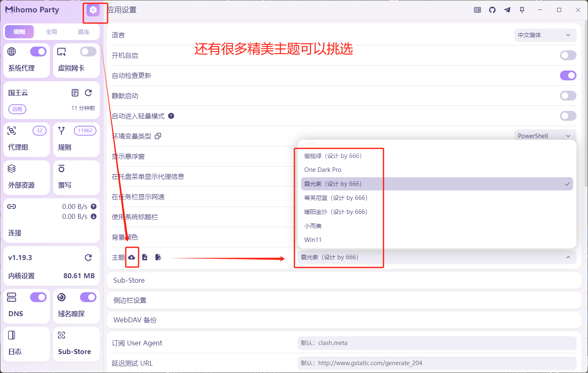This screenshot has height=373, width=588.
Task: Switch to the 全局 global mode tab
Action: pyautogui.click(x=52, y=32)
